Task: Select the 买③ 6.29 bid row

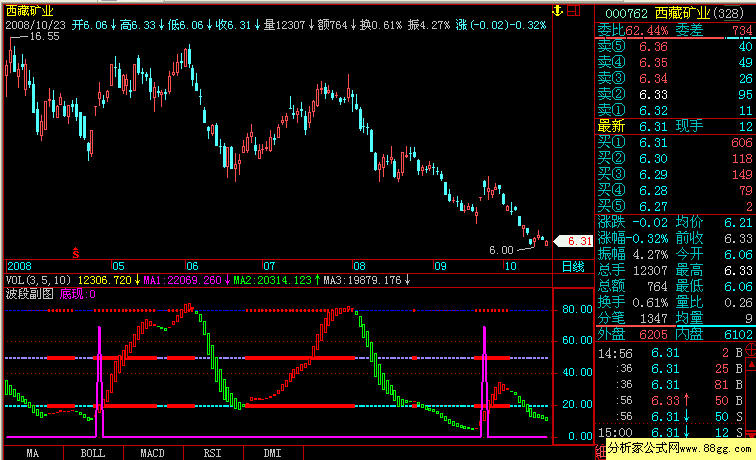Action: (675, 175)
